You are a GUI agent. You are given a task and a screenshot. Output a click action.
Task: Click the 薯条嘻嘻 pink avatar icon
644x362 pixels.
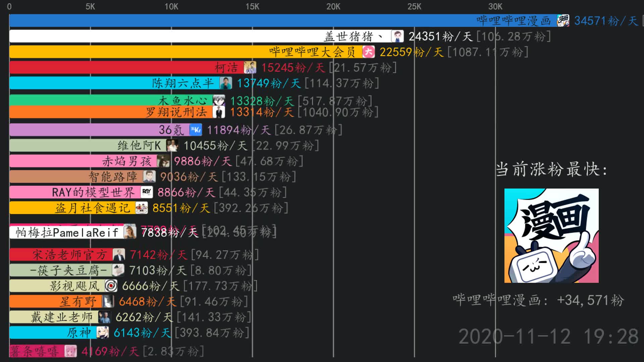tap(70, 351)
